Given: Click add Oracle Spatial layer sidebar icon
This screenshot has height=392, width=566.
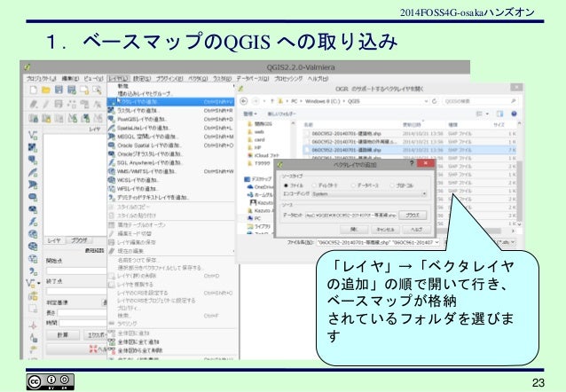Looking at the screenshot, I should tap(33, 197).
